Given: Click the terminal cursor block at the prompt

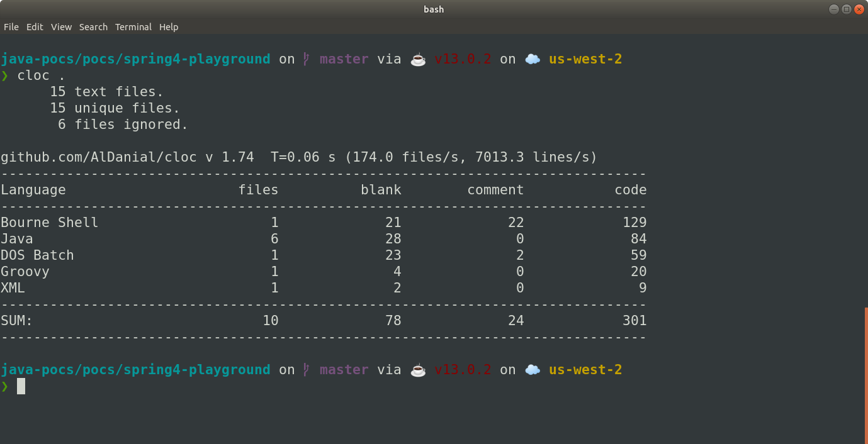Looking at the screenshot, I should [21, 386].
